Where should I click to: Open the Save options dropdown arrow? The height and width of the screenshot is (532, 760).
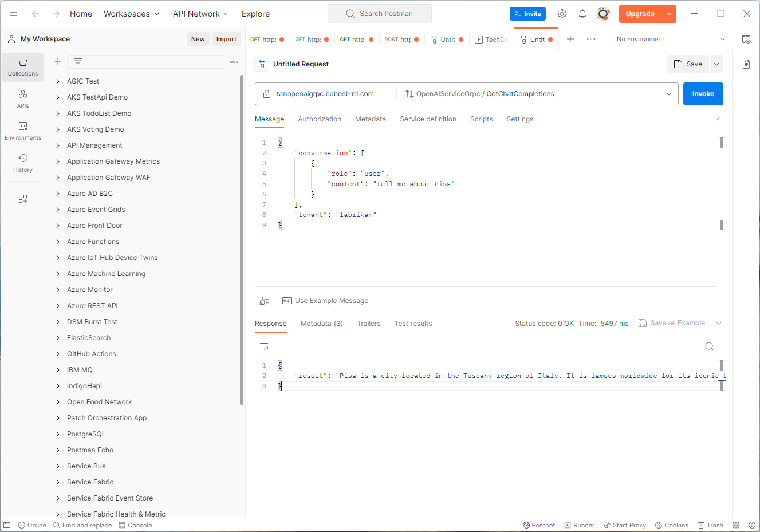716,64
